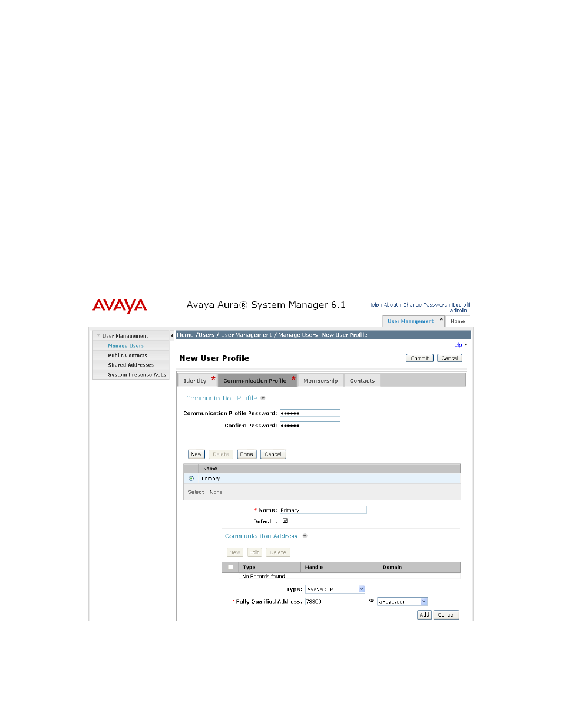Click the Commit button
Image resolution: width=562 pixels, height=728 pixels.
[x=420, y=358]
